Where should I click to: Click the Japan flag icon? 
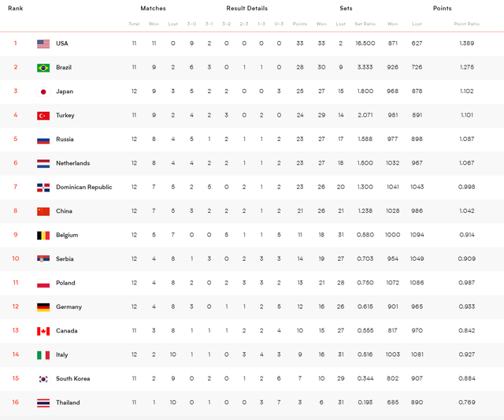[x=43, y=91]
